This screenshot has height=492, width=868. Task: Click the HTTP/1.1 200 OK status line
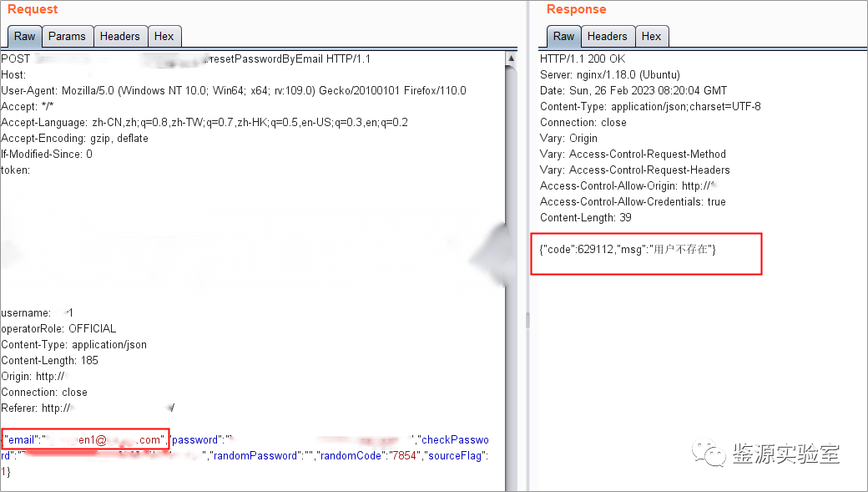[582, 58]
